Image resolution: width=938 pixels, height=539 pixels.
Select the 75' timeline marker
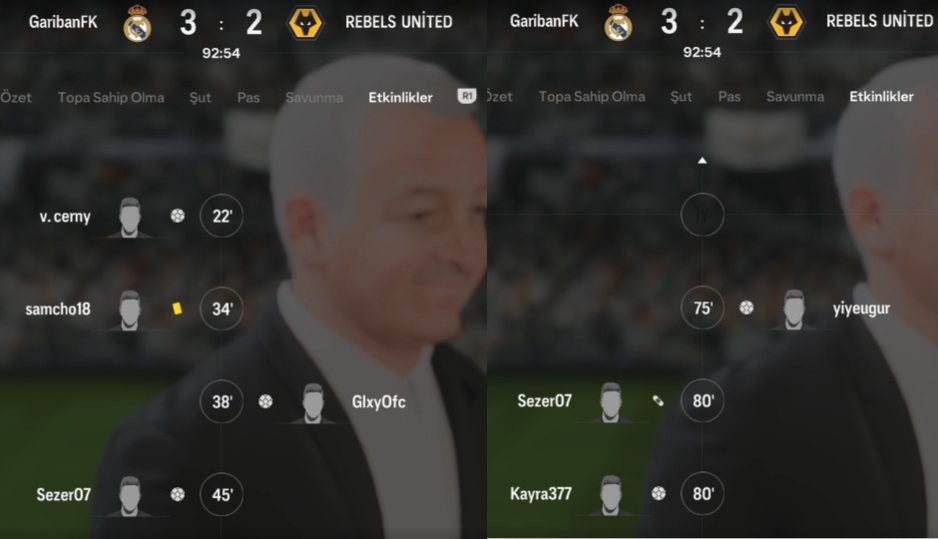(702, 308)
